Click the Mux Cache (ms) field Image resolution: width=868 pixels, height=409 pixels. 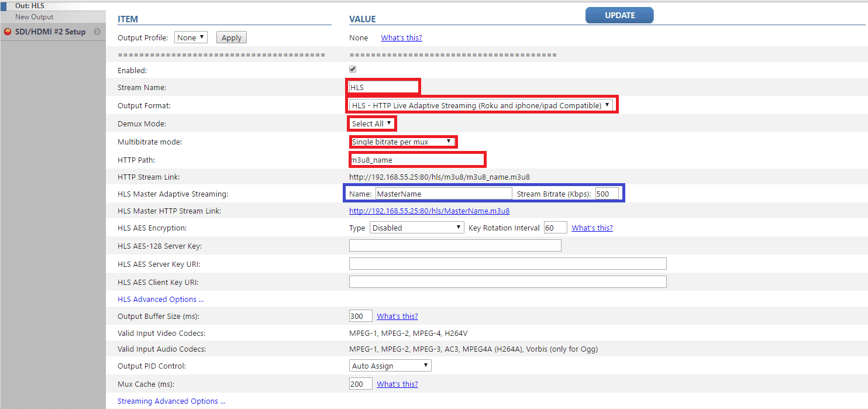tap(361, 384)
